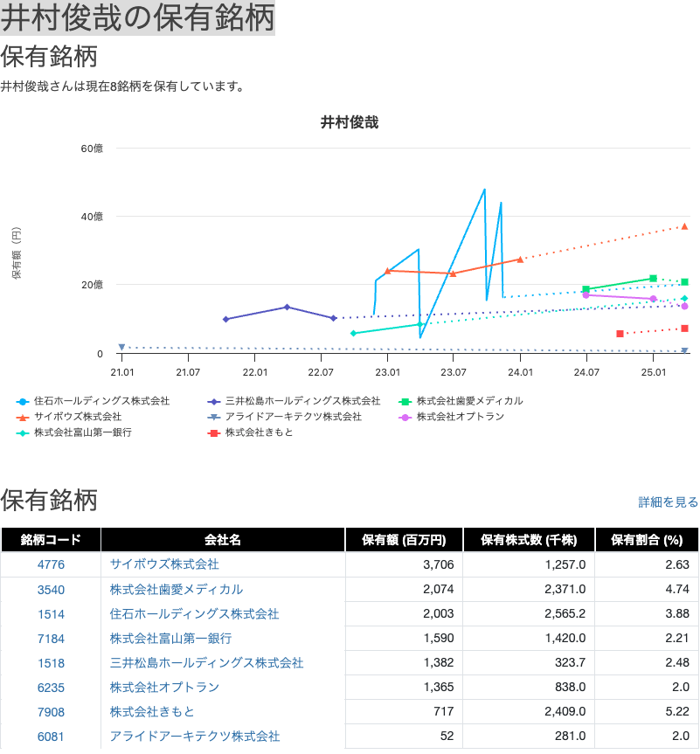Click the red square marker ending the きもと line

[x=684, y=329]
